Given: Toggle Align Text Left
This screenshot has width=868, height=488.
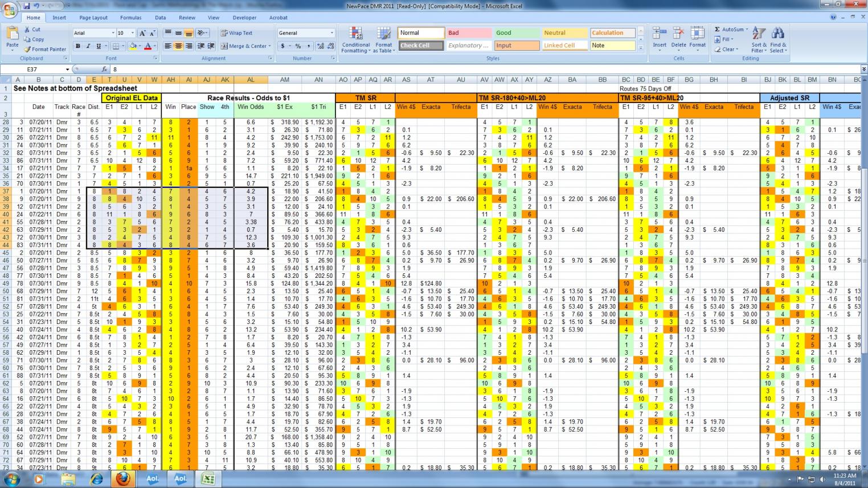Looking at the screenshot, I should click(168, 46).
